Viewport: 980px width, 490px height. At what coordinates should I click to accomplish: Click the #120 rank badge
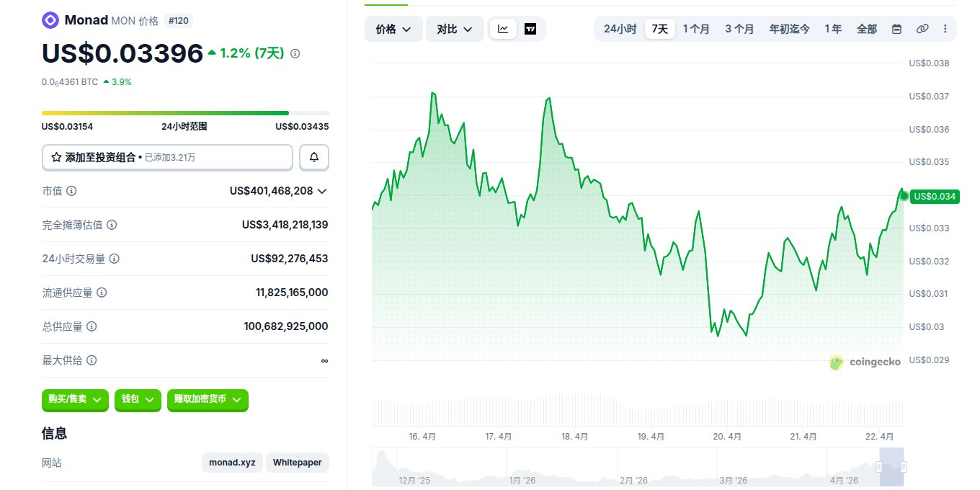pyautogui.click(x=178, y=21)
